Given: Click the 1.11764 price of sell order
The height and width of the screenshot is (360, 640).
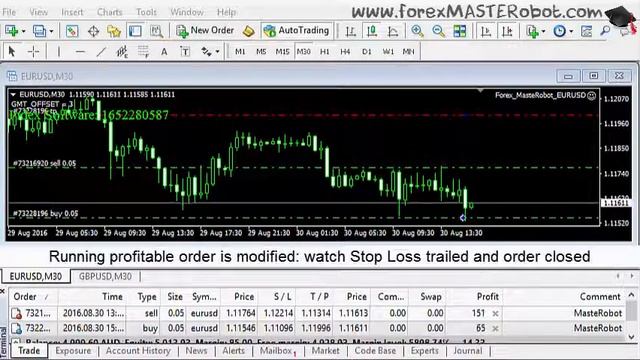Looking at the screenshot, I should tap(240, 313).
